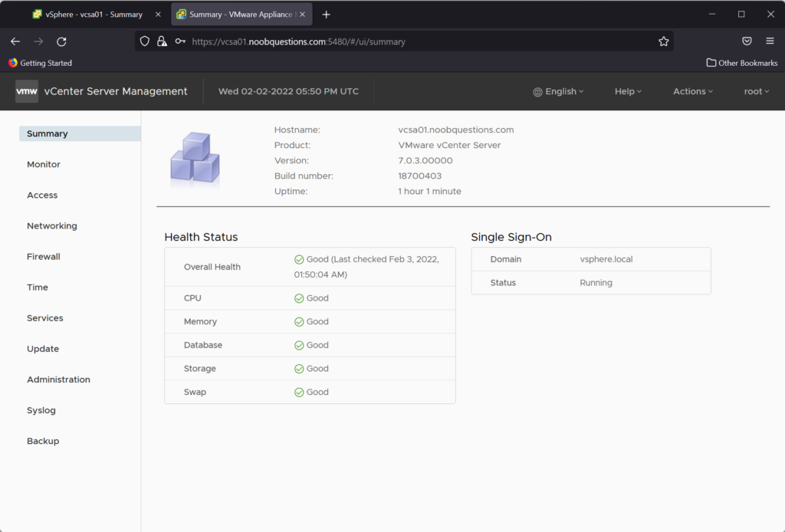Open the Syslog section
Viewport: 785px width, 532px height.
coord(41,410)
